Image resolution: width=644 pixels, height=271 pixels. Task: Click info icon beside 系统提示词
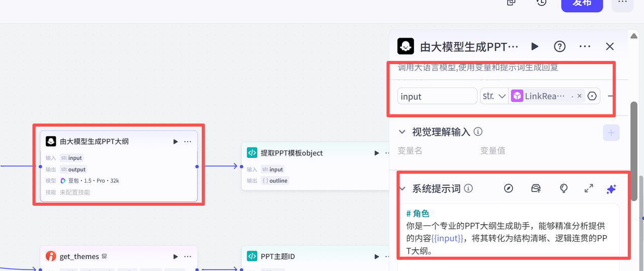click(468, 189)
